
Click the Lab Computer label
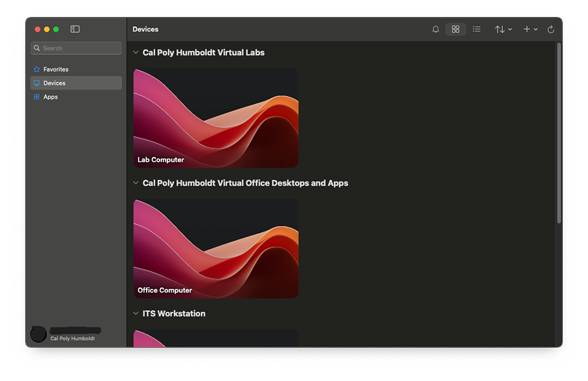(161, 159)
